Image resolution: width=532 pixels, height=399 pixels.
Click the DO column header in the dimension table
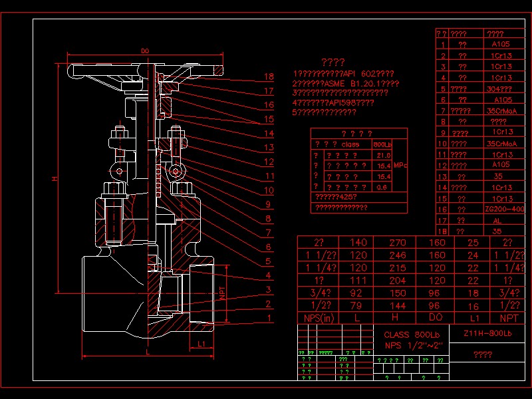pos(436,318)
